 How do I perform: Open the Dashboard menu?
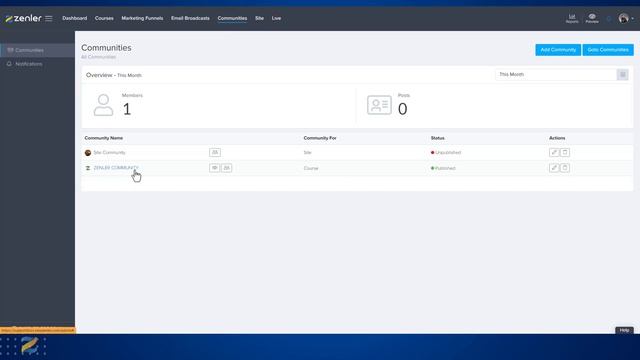(x=75, y=18)
